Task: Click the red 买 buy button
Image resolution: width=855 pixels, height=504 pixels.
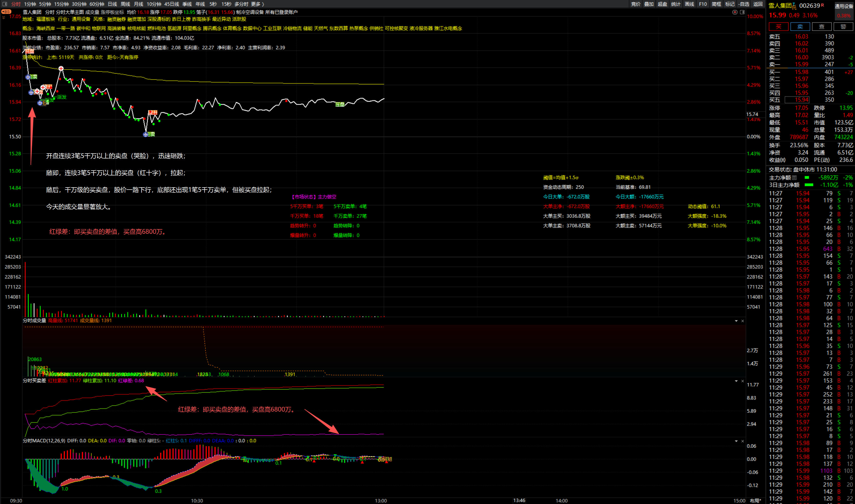Action: tap(779, 26)
